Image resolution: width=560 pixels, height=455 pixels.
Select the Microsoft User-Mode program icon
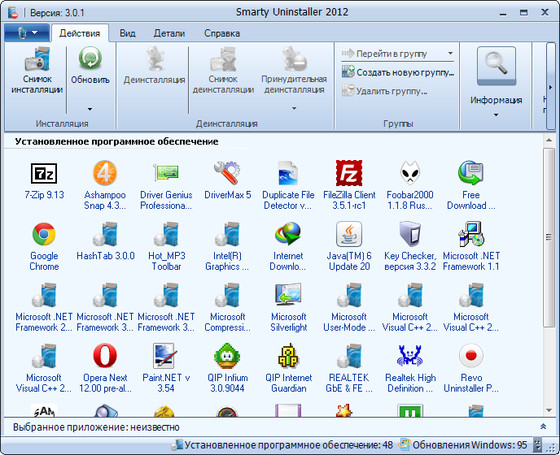coord(349,295)
